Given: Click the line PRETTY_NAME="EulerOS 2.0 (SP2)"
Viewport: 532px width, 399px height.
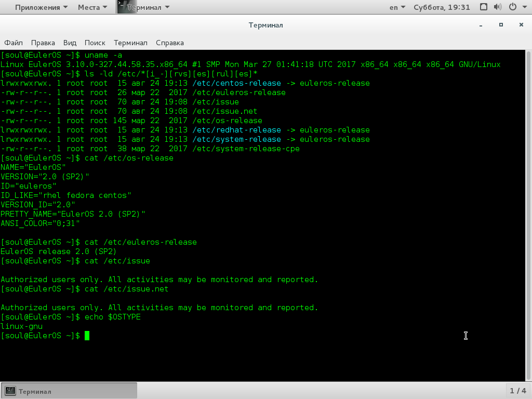Looking at the screenshot, I should pos(73,214).
